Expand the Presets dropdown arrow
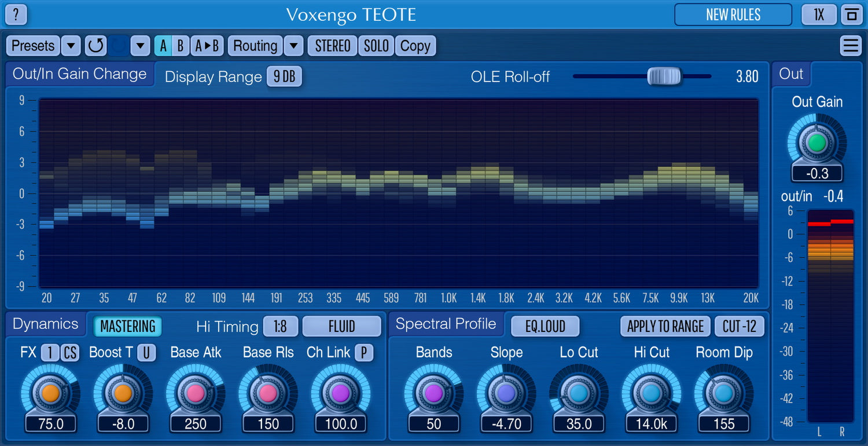Viewport: 868px width, 446px height. coord(71,46)
